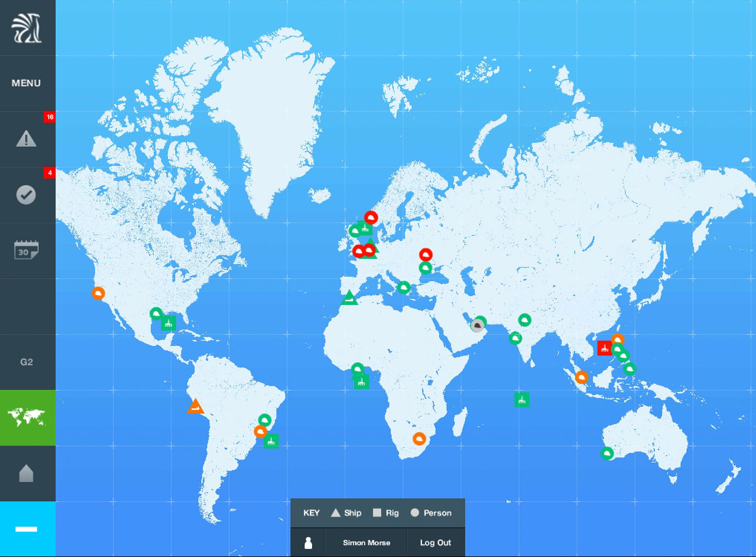Select green person marker in Texas
756x557 pixels.
click(x=157, y=314)
